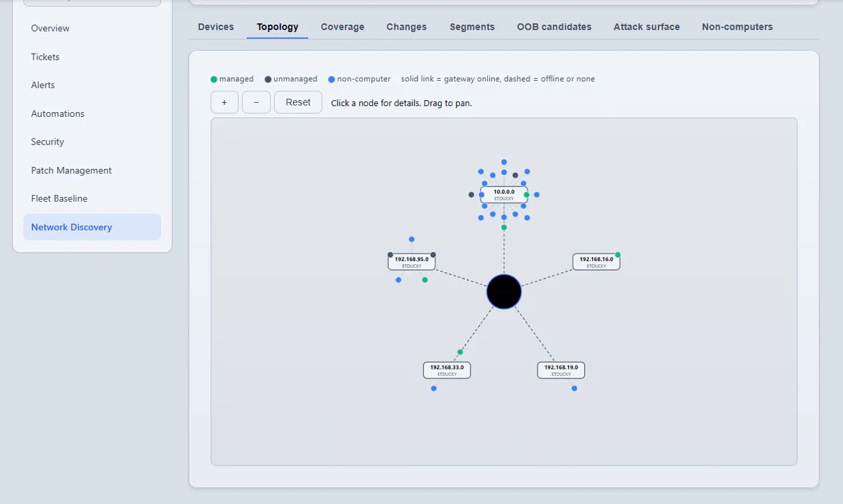Open the Alerts section
The height and width of the screenshot is (504, 843).
[92, 85]
